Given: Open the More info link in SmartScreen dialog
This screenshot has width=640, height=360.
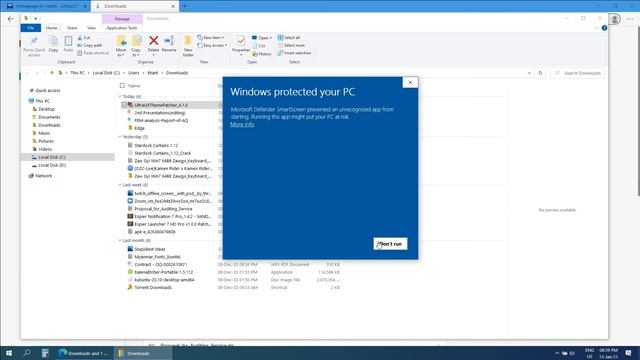Looking at the screenshot, I should tap(242, 124).
